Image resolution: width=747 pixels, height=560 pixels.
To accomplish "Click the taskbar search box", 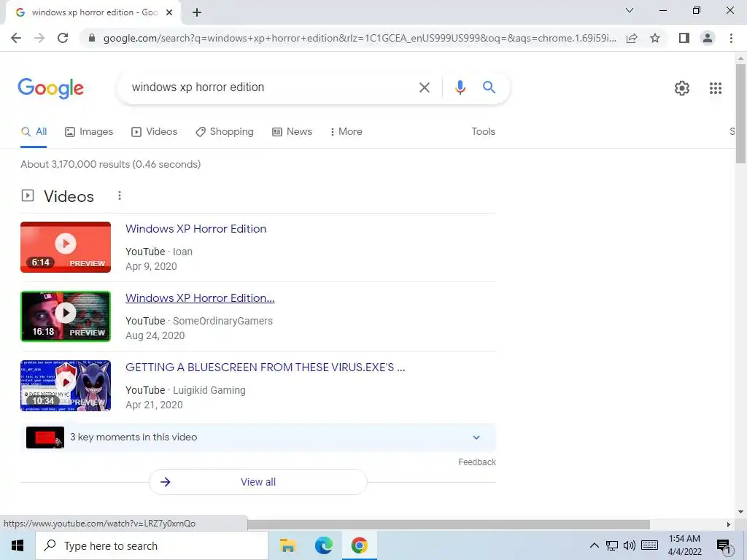I will (x=152, y=545).
